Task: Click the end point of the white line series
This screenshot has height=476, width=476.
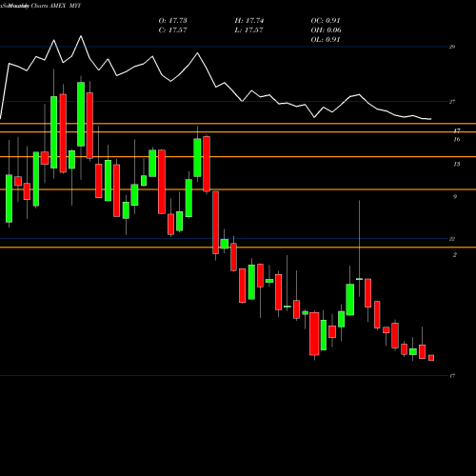Action: [x=431, y=119]
